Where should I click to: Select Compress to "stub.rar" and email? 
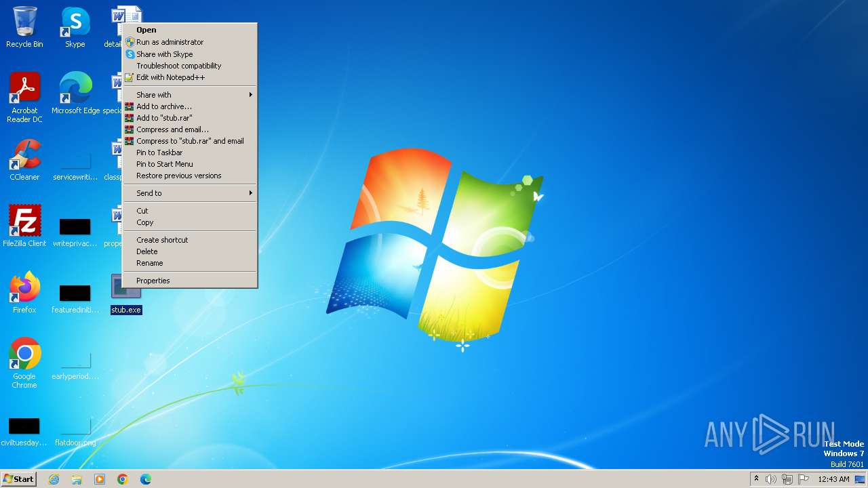(x=190, y=141)
